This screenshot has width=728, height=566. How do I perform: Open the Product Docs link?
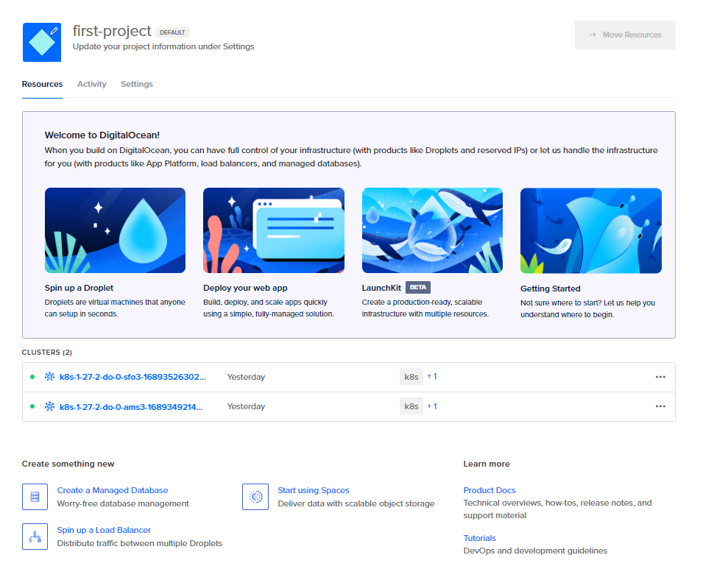click(x=490, y=490)
